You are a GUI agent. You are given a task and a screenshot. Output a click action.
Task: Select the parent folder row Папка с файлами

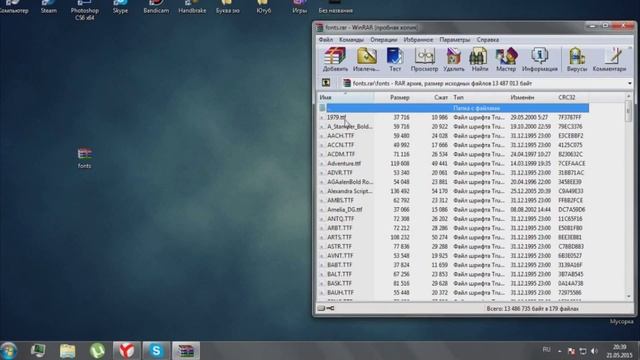pos(453,108)
